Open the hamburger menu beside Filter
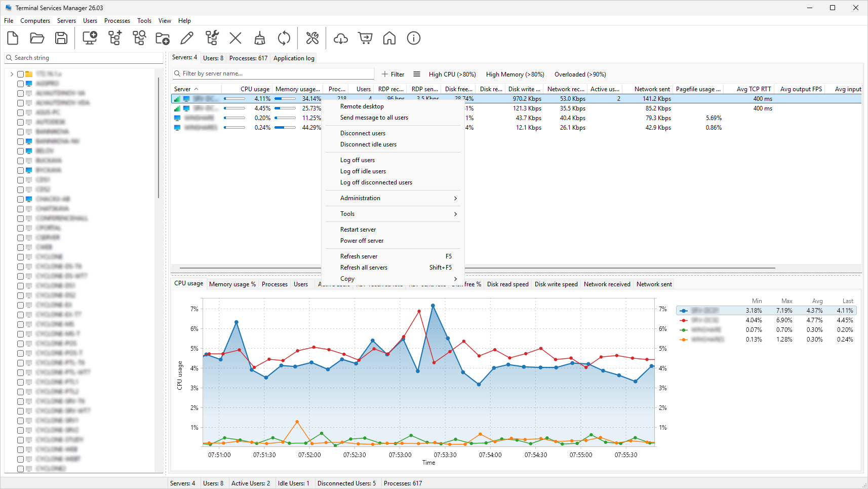This screenshot has height=489, width=868. tap(417, 74)
